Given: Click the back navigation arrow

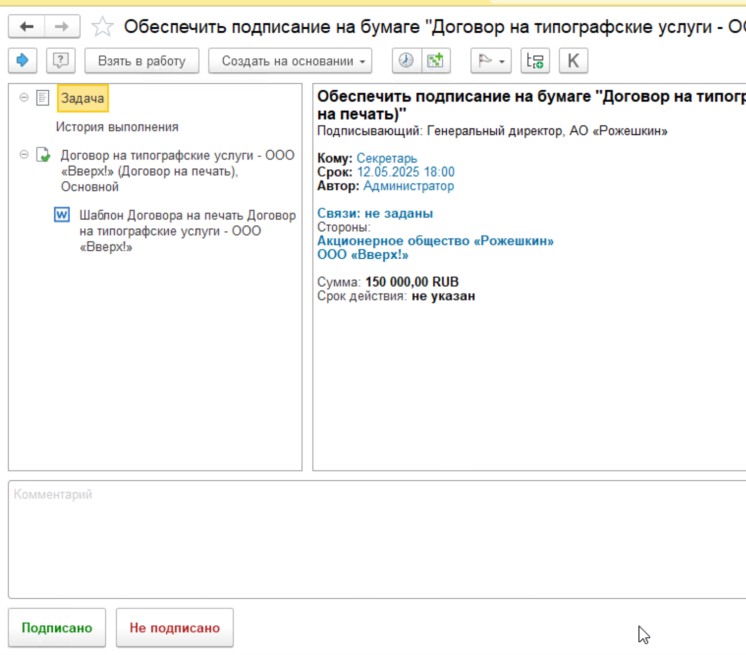Looking at the screenshot, I should pos(27,26).
